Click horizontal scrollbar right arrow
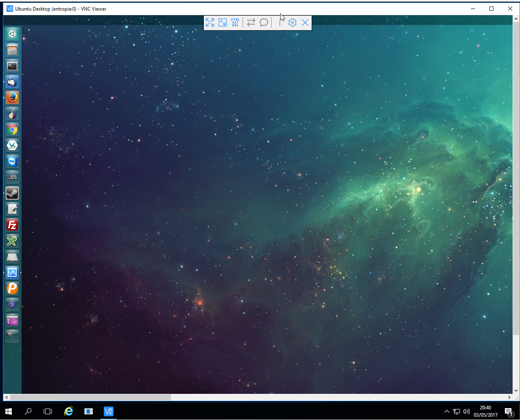This screenshot has width=520, height=420. point(509,397)
